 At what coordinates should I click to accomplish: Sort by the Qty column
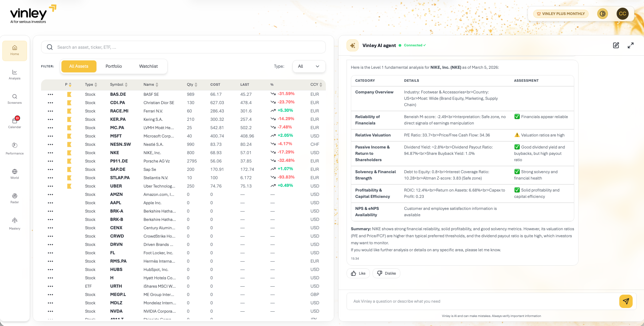[x=192, y=85]
